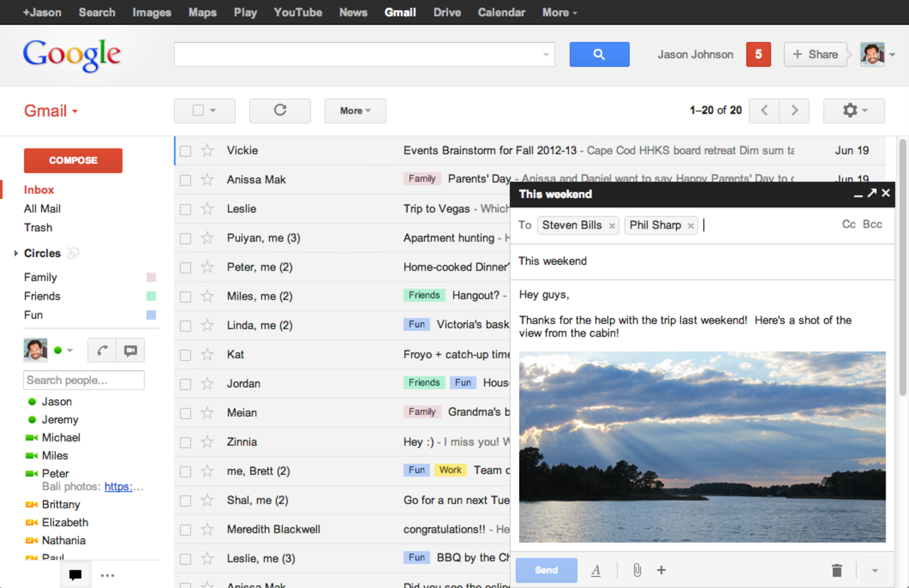Select the conversation from Jordan via its checkbox

[185, 383]
